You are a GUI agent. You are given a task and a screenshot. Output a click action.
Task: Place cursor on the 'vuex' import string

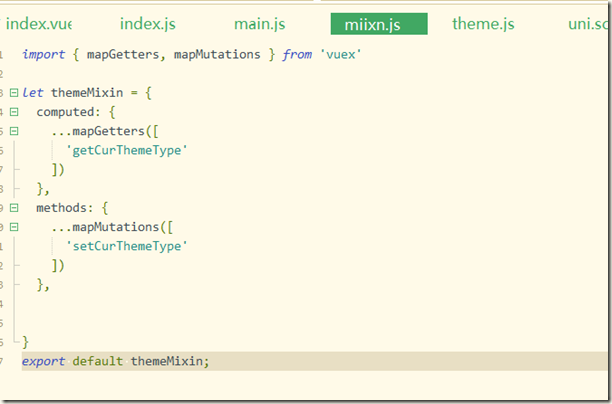tap(340, 54)
